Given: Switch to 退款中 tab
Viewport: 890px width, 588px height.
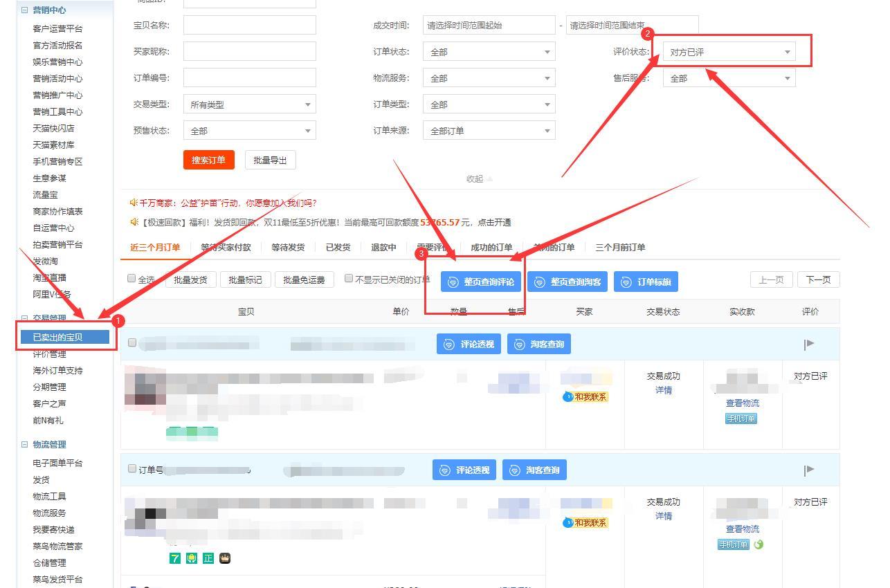Looking at the screenshot, I should (383, 248).
